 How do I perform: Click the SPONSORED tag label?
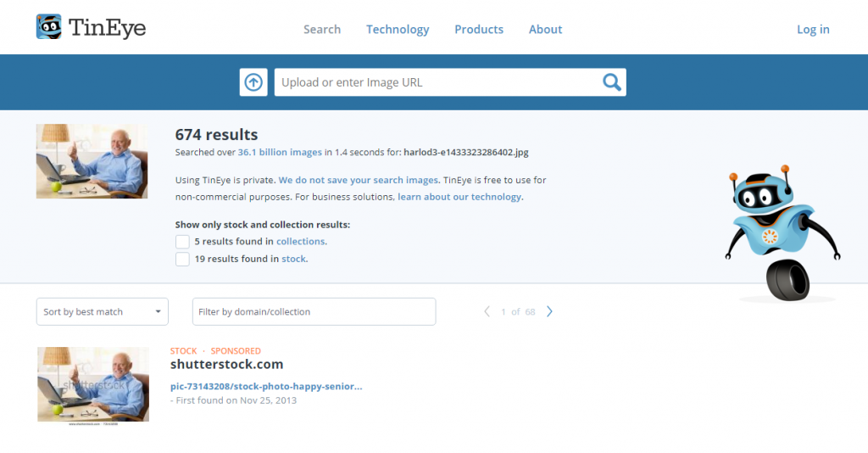(x=236, y=351)
